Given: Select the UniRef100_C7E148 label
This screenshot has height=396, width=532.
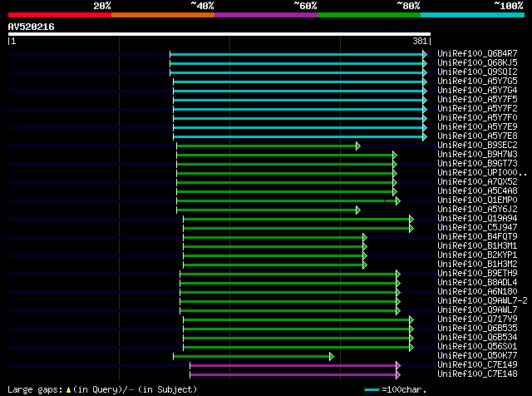Looking at the screenshot, I should 477,374.
